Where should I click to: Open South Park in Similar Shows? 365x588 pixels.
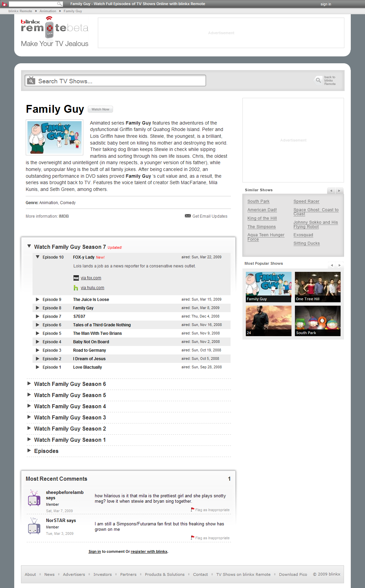click(x=258, y=201)
